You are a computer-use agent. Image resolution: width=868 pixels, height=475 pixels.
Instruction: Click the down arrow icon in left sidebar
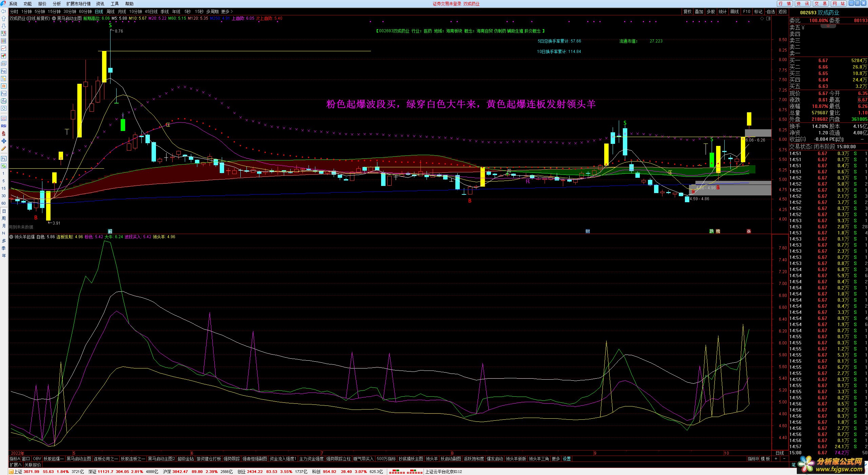tap(4, 26)
